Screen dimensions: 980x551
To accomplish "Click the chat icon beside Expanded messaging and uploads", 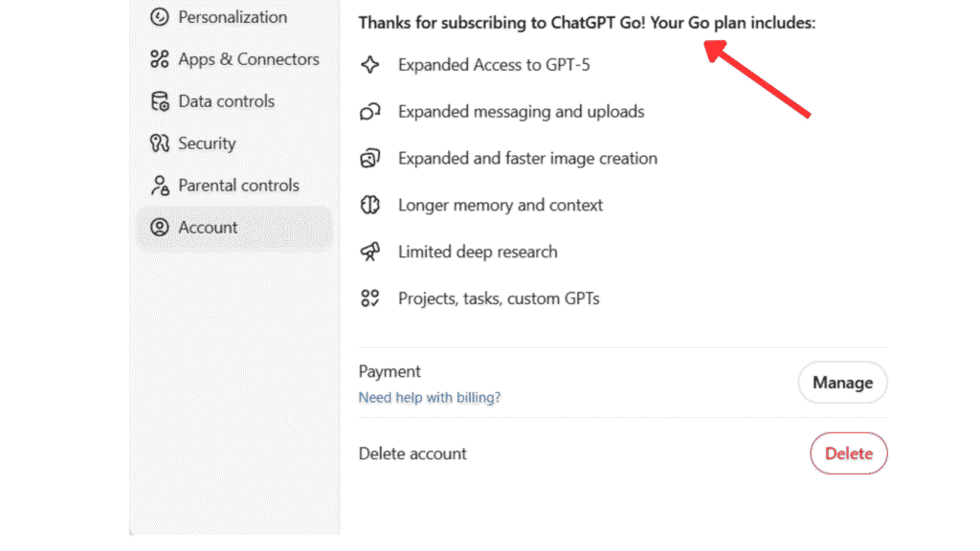I will click(370, 111).
